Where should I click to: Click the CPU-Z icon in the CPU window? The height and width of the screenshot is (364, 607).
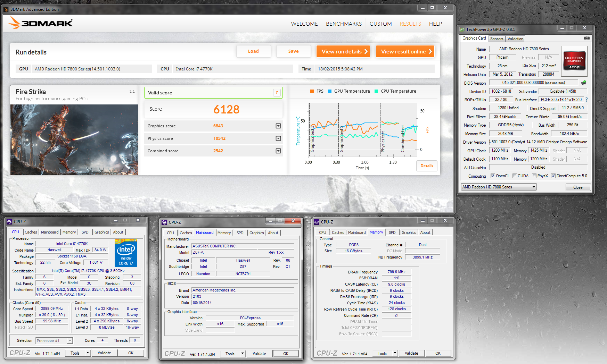click(x=10, y=222)
